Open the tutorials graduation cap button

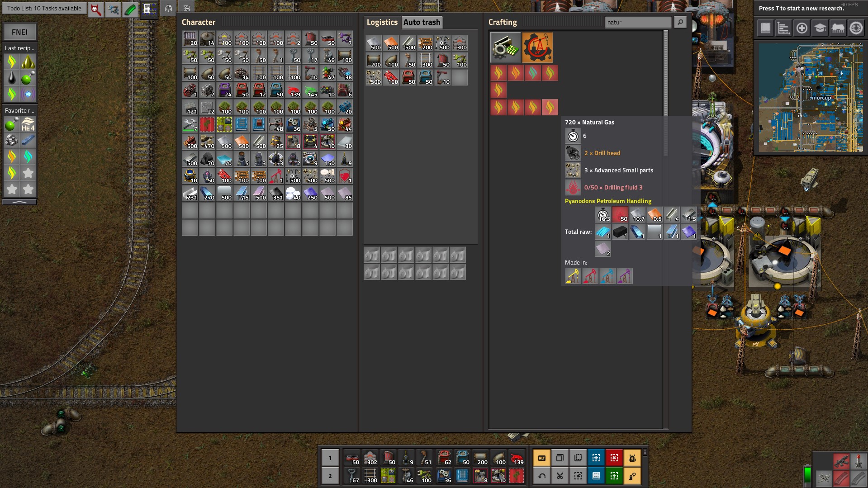click(820, 28)
